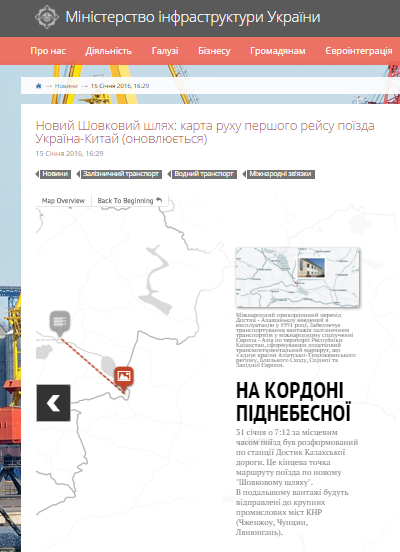The height and width of the screenshot is (552, 400).
Task: Open the Map Overview tab
Action: coord(63,201)
